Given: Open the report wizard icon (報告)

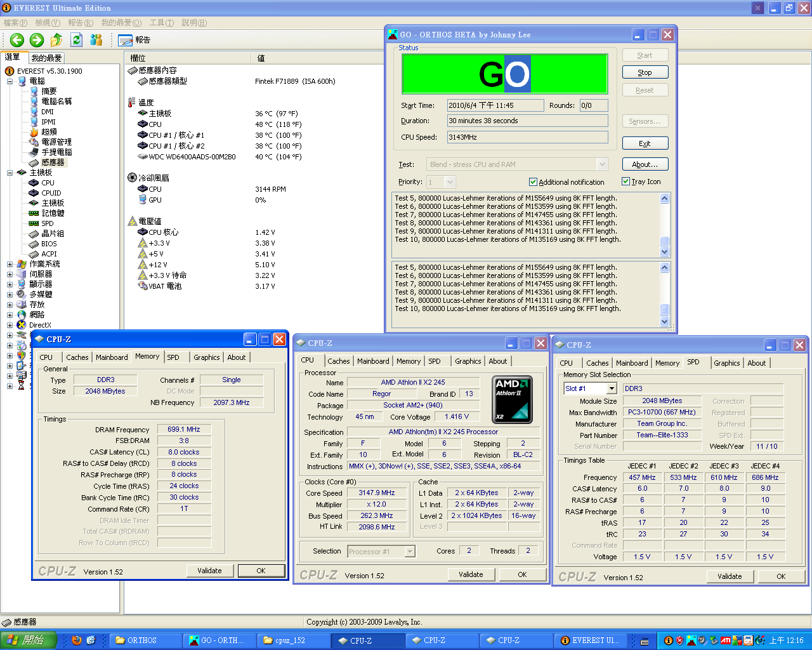Looking at the screenshot, I should (x=126, y=40).
